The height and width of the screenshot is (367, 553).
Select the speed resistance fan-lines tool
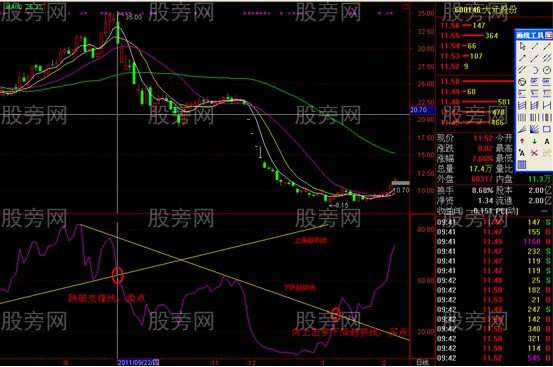point(522,129)
